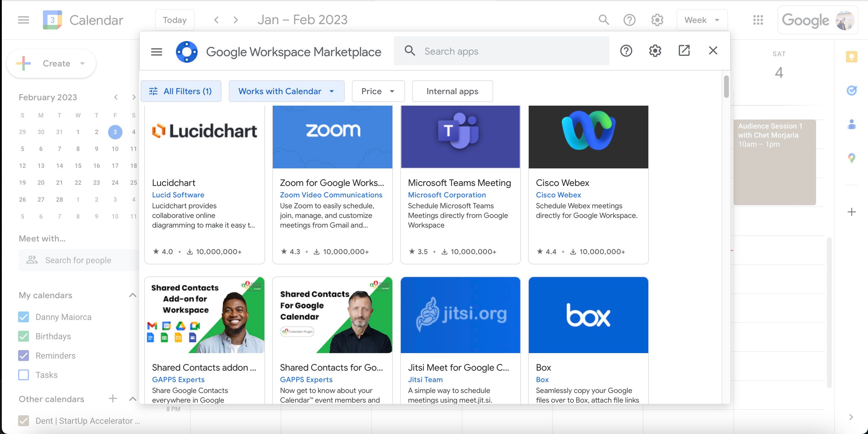Screen dimensions: 868x434
Task: Open Google Tasks side panel icon
Action: 851,90
